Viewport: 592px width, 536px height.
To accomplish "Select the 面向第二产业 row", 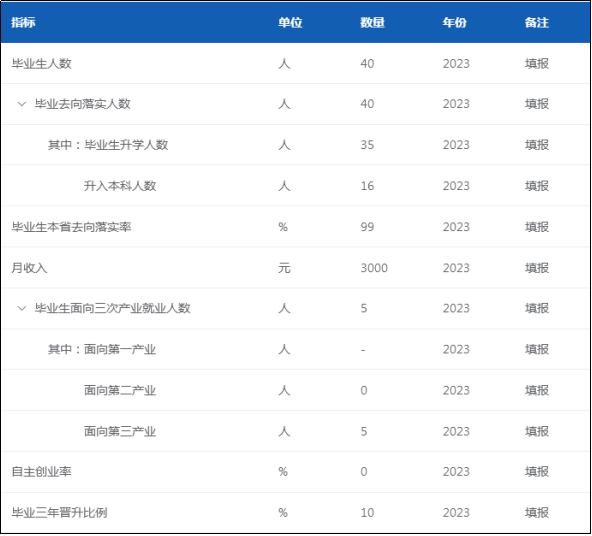I will pos(296,390).
